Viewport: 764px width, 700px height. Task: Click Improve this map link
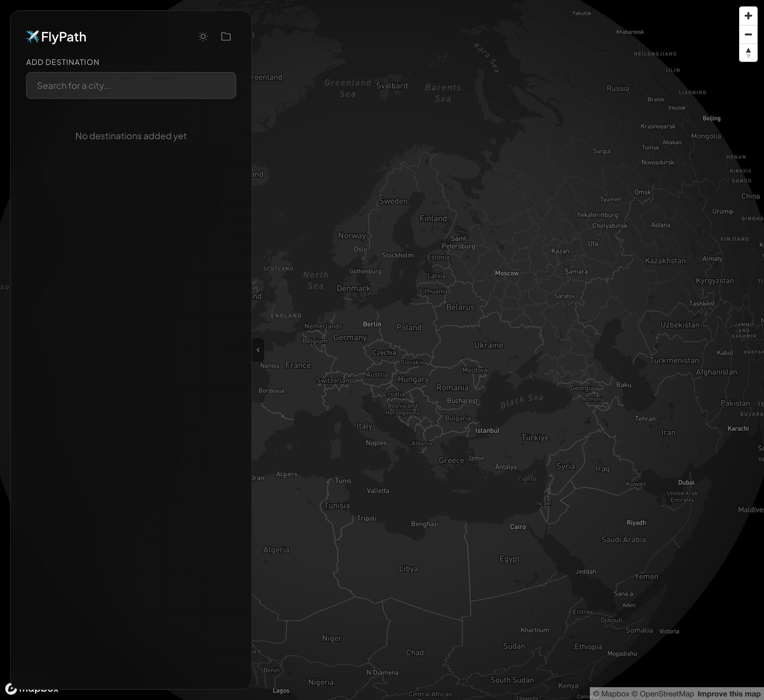729,694
